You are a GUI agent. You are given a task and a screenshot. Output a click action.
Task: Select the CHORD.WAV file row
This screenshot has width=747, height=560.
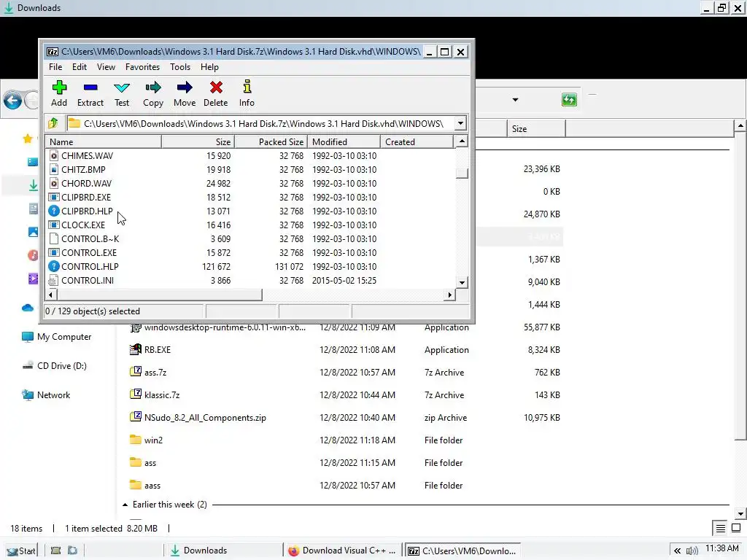point(250,183)
